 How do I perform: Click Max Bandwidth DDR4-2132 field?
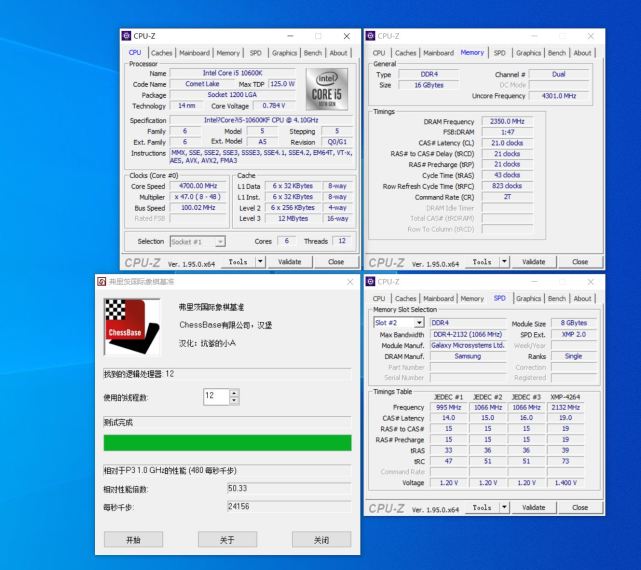[x=468, y=334]
